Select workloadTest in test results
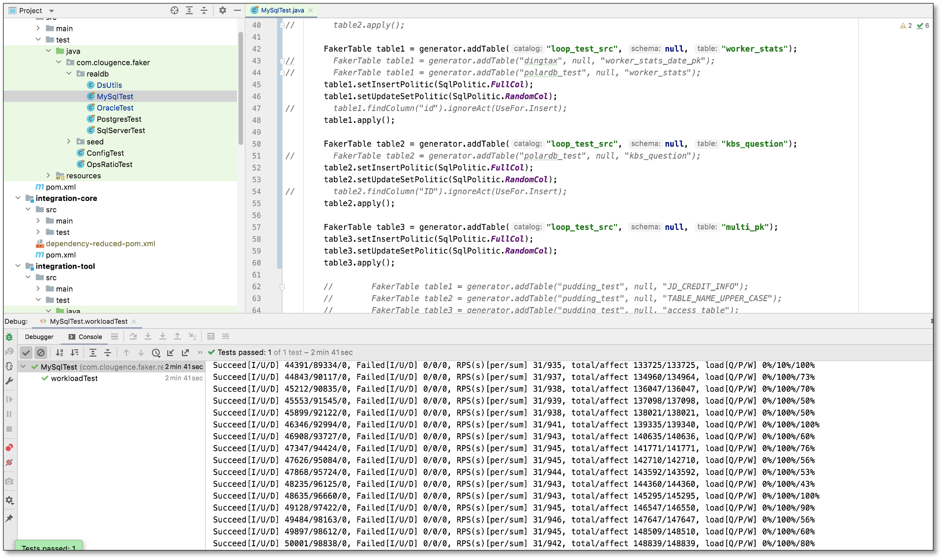Screen dimensions: 942x560 [74, 378]
